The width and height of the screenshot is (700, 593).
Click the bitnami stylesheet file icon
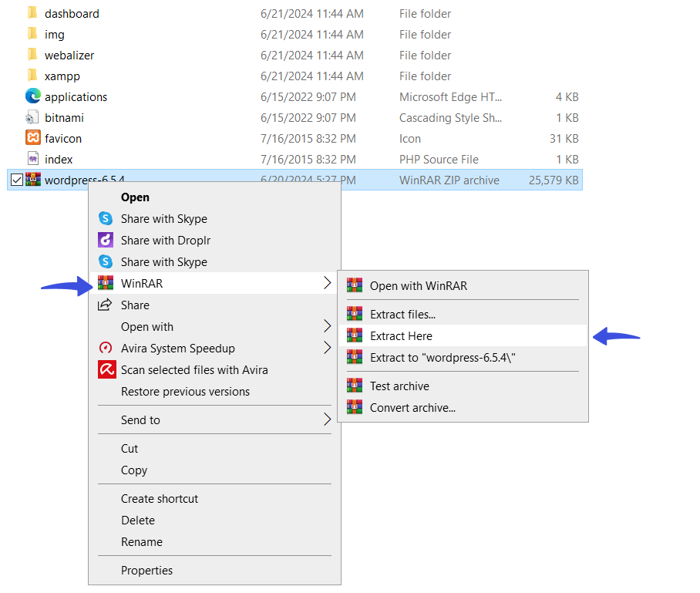click(x=32, y=117)
